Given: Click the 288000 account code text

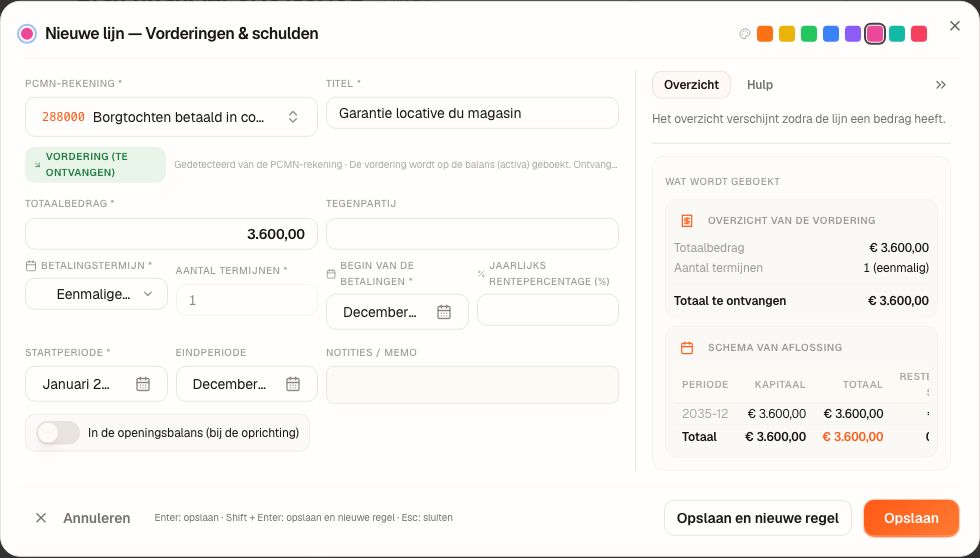Looking at the screenshot, I should pyautogui.click(x=63, y=117).
